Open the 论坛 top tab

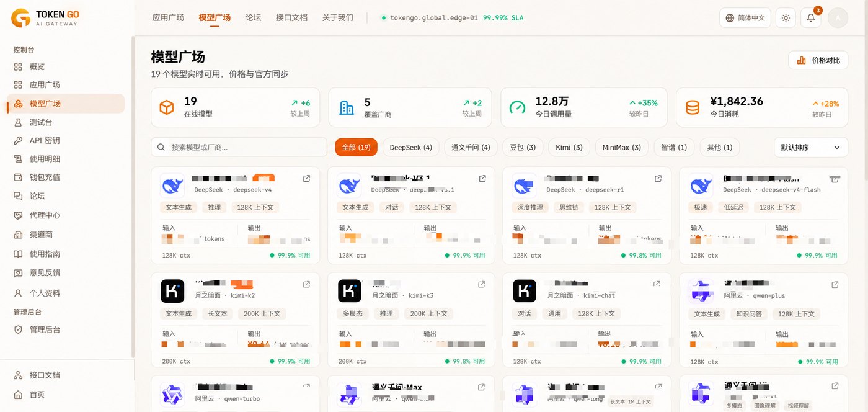pyautogui.click(x=253, y=17)
